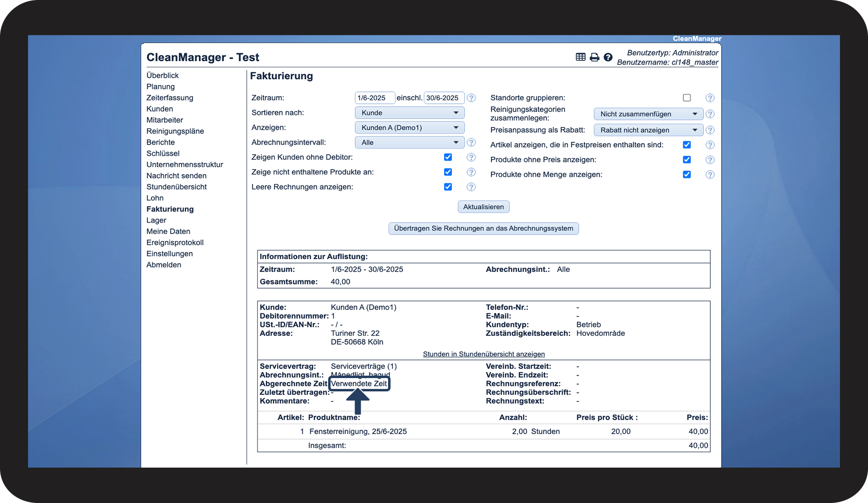Disable Produkte ohne Preis anzeigen checkbox
The image size is (868, 503).
tap(687, 160)
